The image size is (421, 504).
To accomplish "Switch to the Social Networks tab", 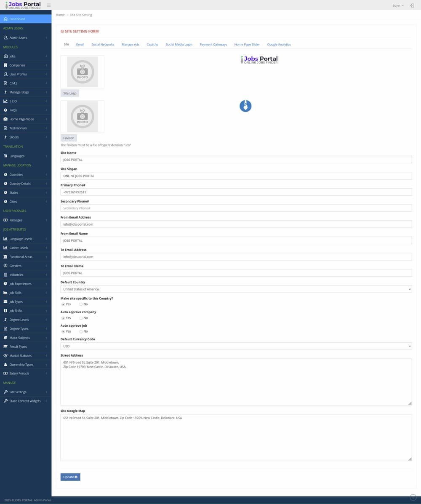I will [x=103, y=44].
